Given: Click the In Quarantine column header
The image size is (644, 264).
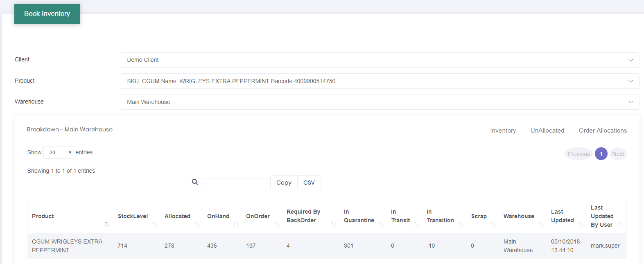Looking at the screenshot, I should [359, 216].
